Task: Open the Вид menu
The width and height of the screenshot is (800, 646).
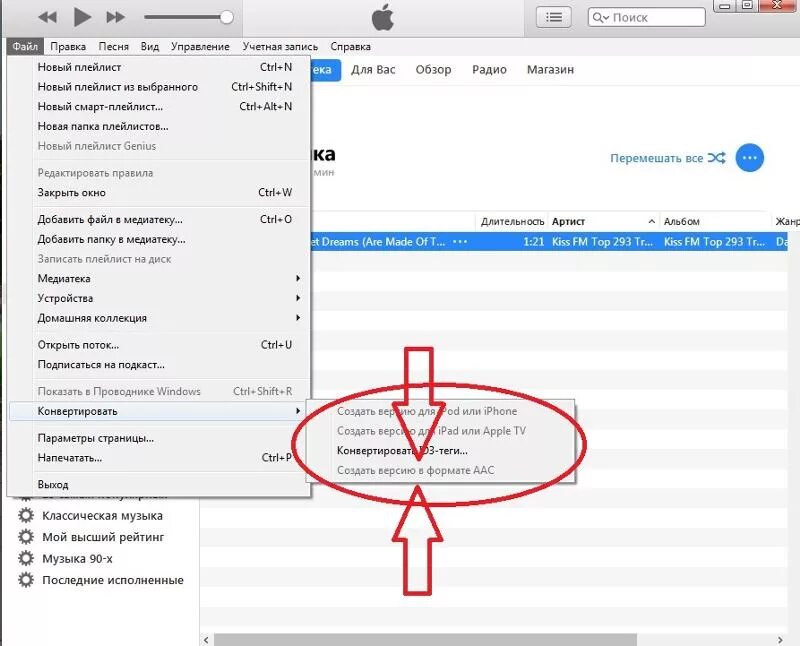Action: point(149,46)
